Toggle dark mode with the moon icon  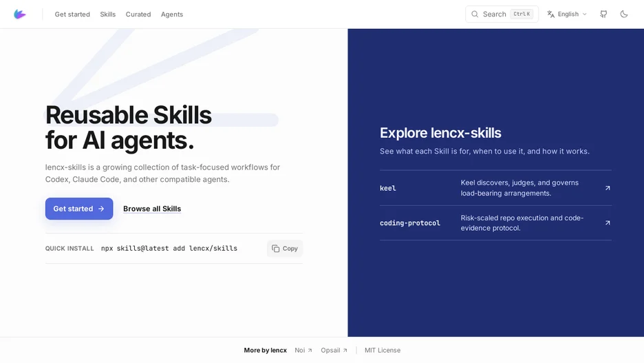[624, 14]
